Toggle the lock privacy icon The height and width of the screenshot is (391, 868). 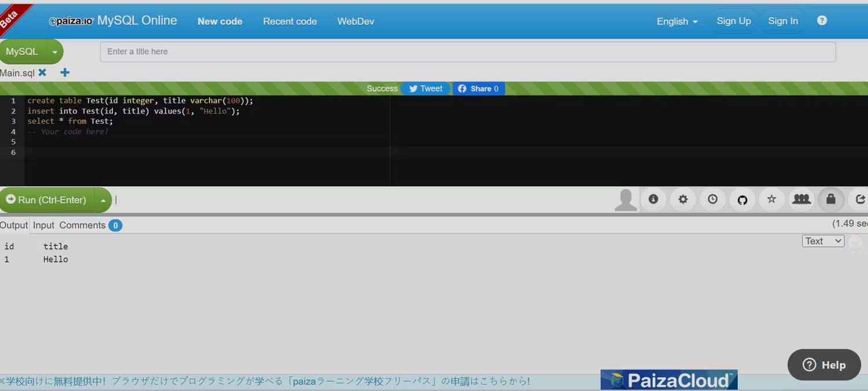[x=831, y=200]
